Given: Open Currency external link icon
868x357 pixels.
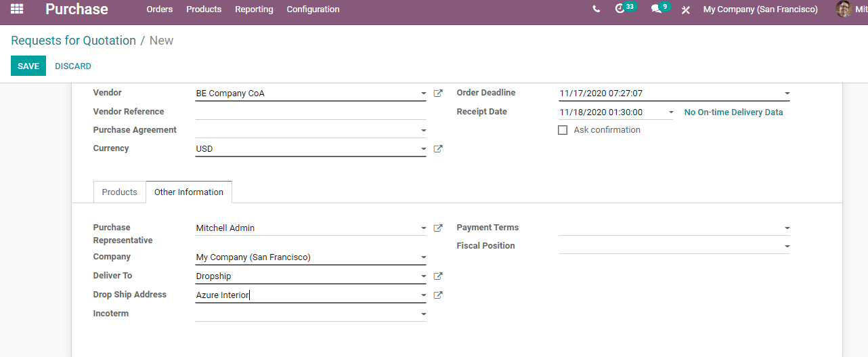Looking at the screenshot, I should point(438,149).
